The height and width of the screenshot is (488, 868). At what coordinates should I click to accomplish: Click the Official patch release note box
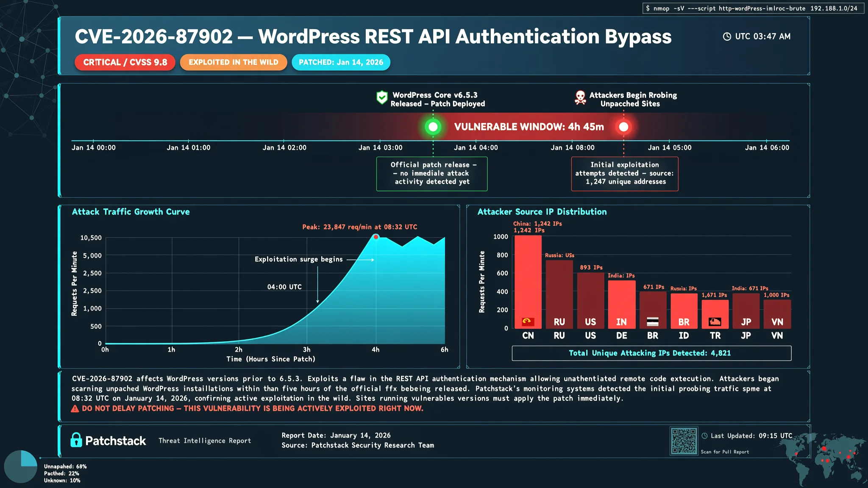(x=432, y=174)
